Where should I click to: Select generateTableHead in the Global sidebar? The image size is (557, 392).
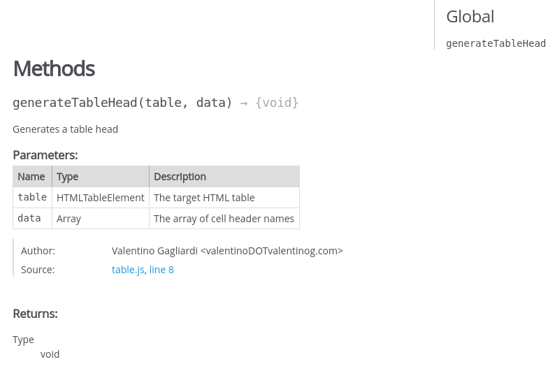point(496,43)
